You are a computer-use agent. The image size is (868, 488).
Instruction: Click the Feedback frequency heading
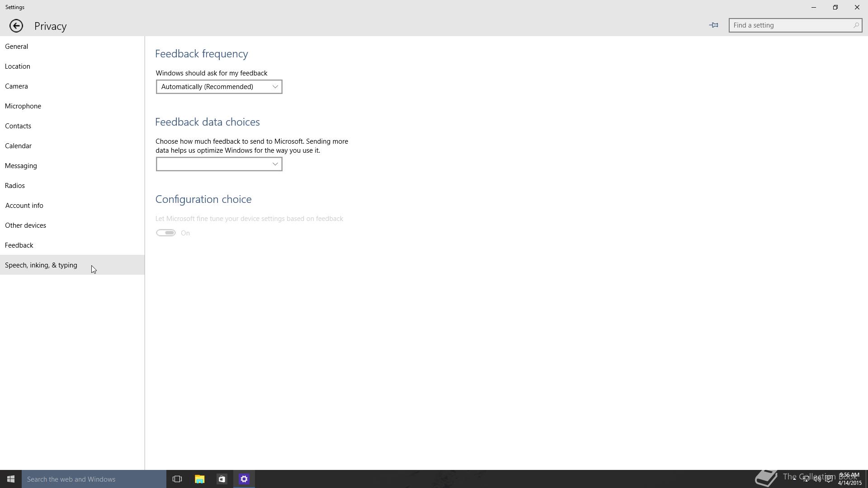pyautogui.click(x=202, y=54)
